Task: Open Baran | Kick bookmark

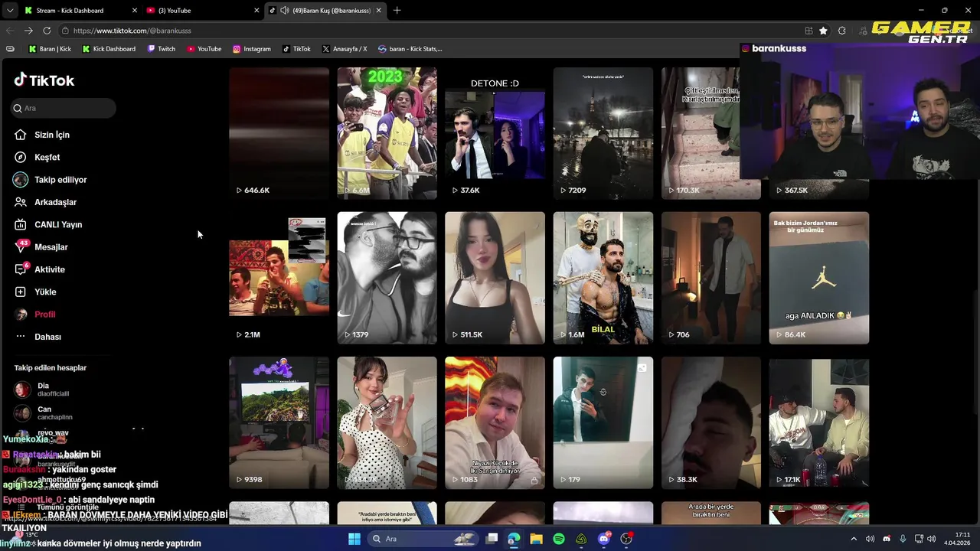Action: click(50, 49)
